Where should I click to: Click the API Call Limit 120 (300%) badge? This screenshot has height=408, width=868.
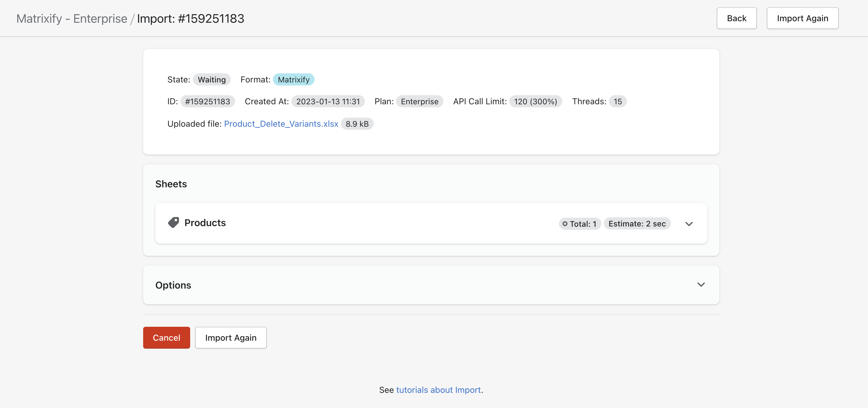pos(535,102)
